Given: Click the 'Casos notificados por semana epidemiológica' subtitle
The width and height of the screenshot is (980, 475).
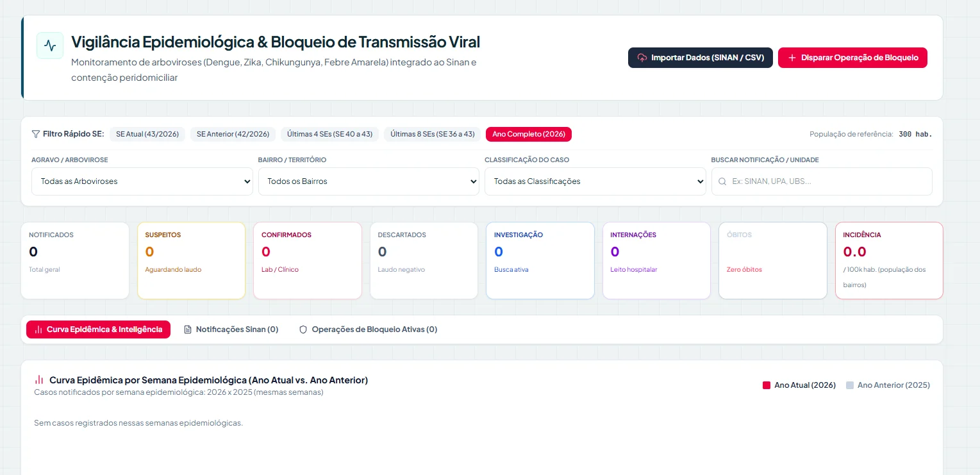Looking at the screenshot, I should coord(179,392).
